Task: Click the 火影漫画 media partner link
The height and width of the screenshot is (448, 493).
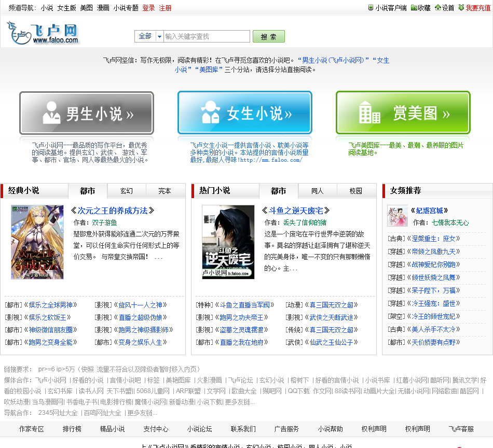Action: click(x=210, y=381)
